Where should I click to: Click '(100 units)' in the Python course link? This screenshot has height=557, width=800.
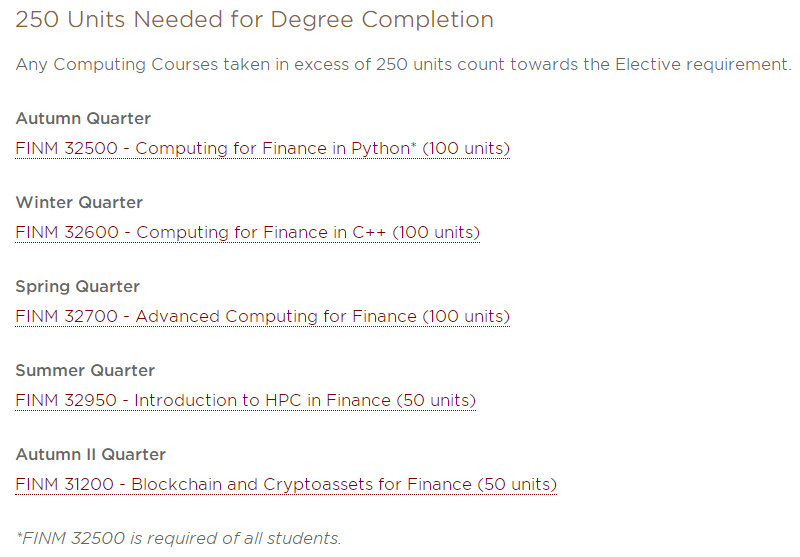[x=466, y=148]
